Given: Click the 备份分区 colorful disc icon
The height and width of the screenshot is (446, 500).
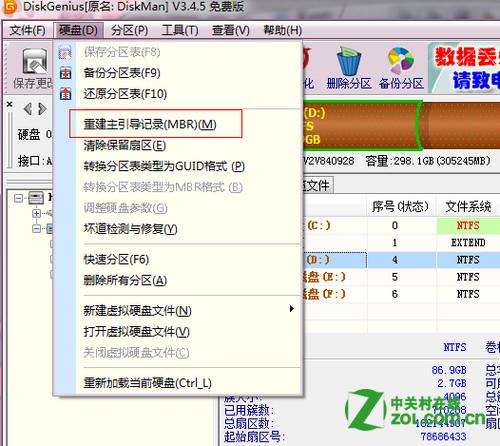Looking at the screenshot, I should click(401, 61).
